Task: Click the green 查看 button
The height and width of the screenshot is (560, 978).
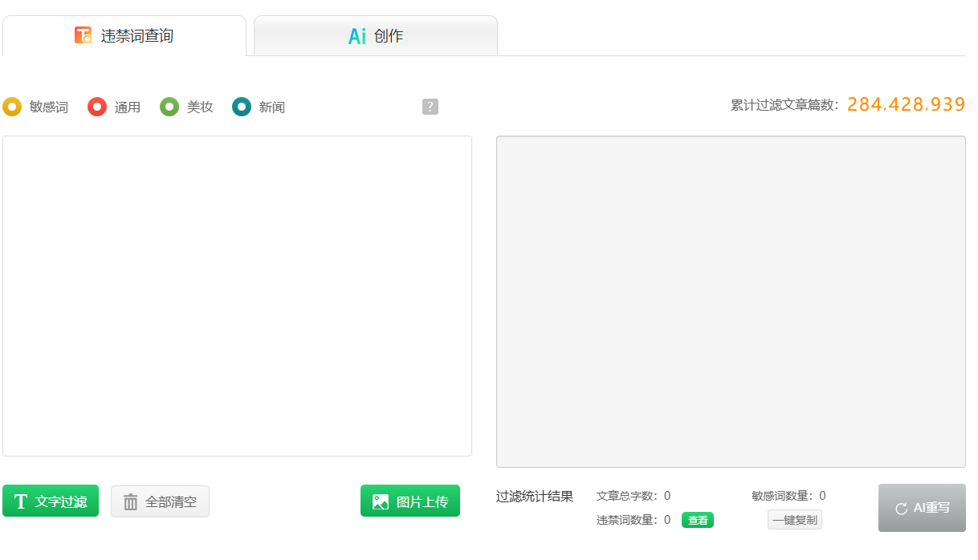Action: [697, 519]
